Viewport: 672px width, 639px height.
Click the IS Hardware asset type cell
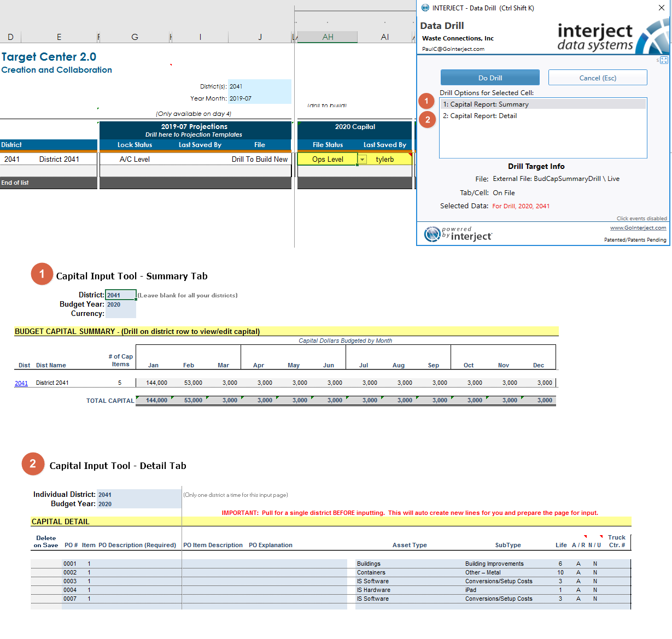pyautogui.click(x=373, y=590)
